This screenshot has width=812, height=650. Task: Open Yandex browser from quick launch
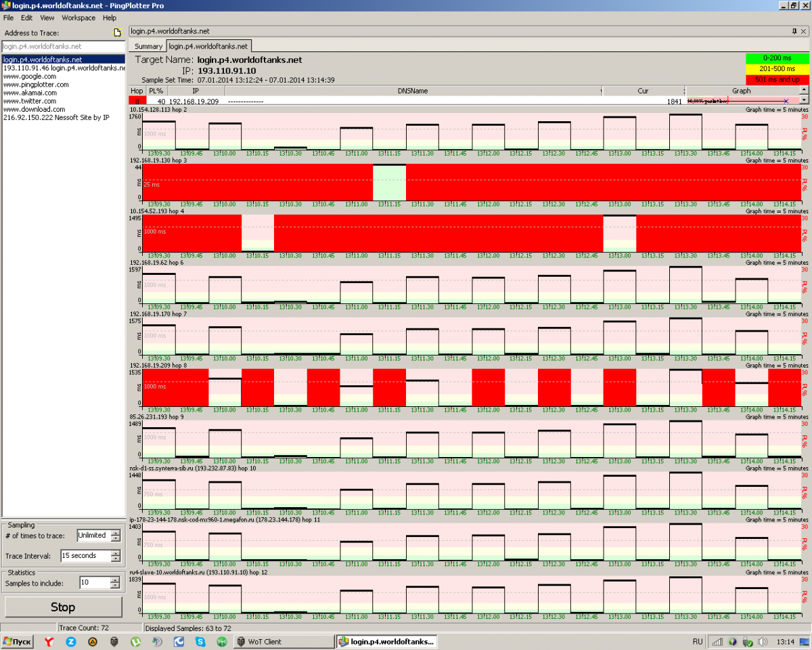pyautogui.click(x=49, y=641)
